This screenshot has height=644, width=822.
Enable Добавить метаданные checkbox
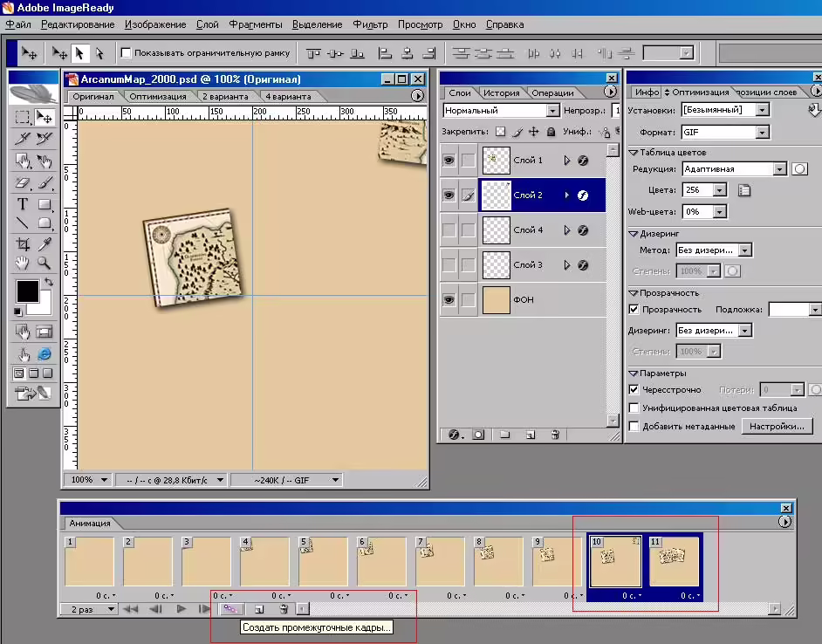coord(634,426)
